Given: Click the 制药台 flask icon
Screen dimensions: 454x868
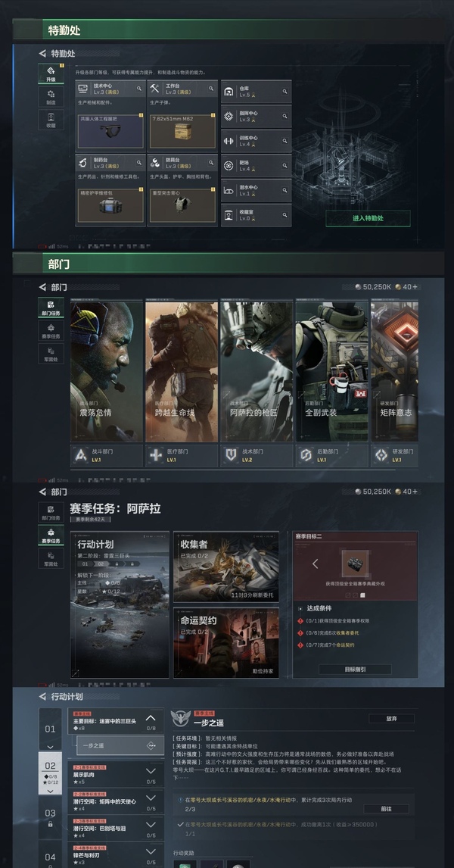Looking at the screenshot, I should click(x=83, y=163).
